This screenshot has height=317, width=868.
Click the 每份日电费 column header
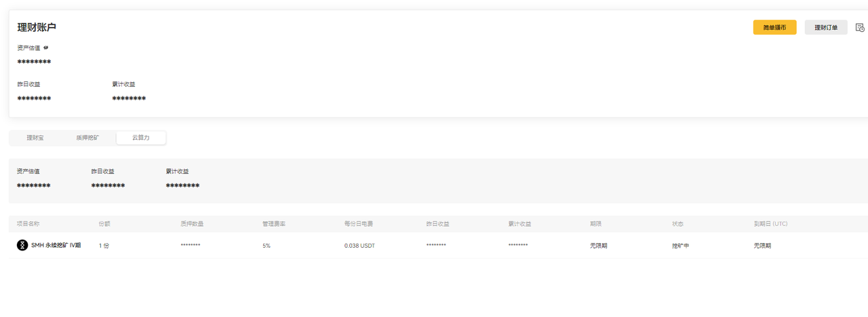pos(359,223)
